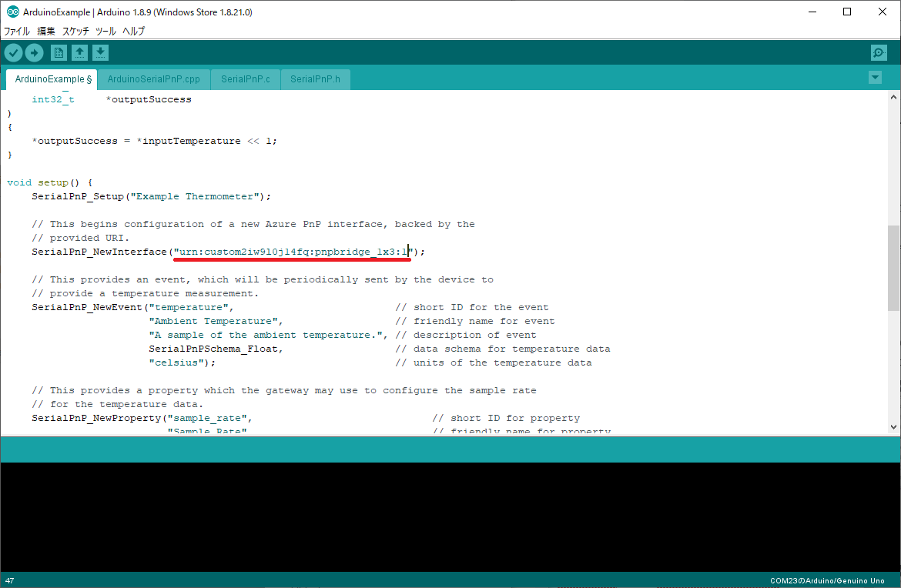Click the COM23 Arduino/Genuino Uno board status

pyautogui.click(x=827, y=580)
